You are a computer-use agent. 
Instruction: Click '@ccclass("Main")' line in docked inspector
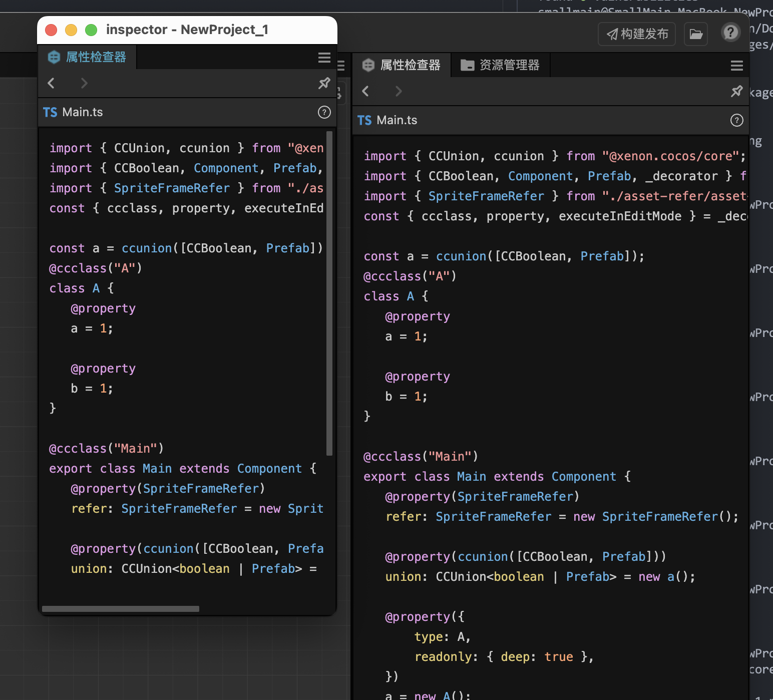421,457
